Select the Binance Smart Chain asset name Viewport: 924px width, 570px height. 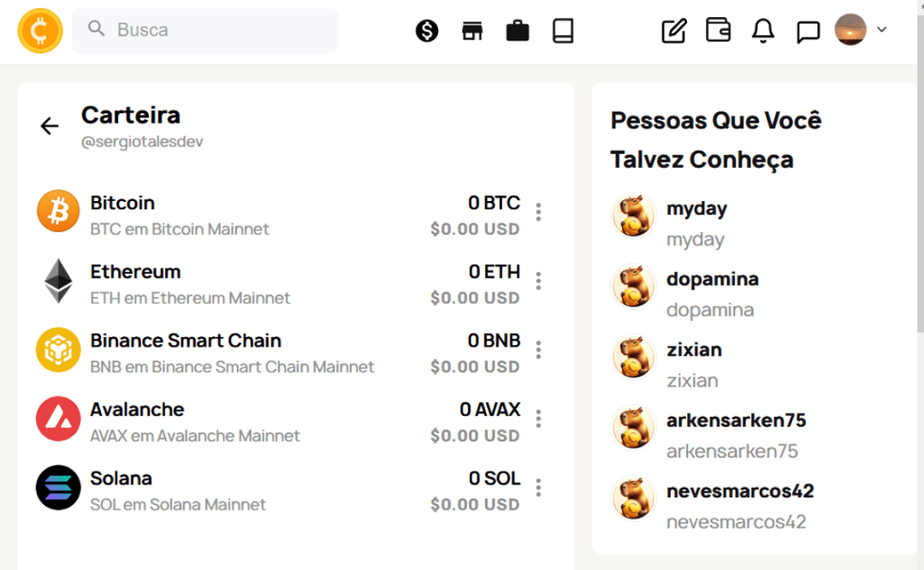point(186,341)
